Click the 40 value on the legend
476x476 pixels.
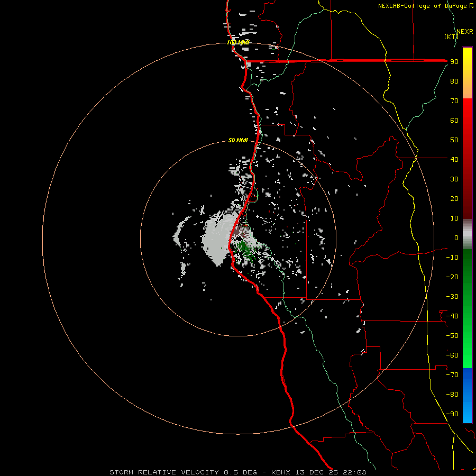454,159
